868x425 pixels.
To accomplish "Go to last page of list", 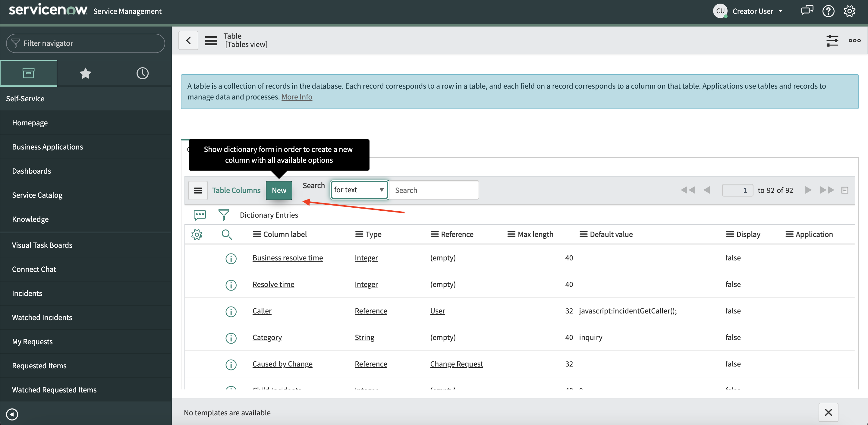I will tap(827, 190).
